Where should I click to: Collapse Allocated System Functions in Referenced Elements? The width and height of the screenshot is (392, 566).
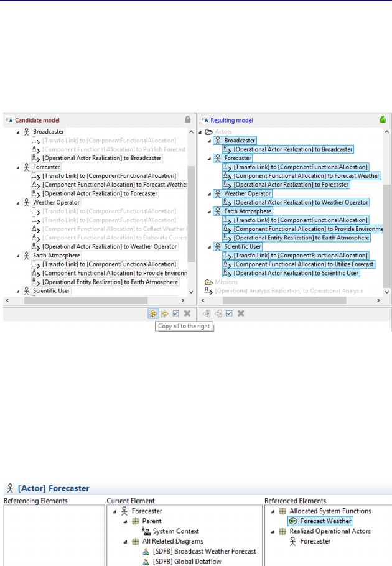273,511
